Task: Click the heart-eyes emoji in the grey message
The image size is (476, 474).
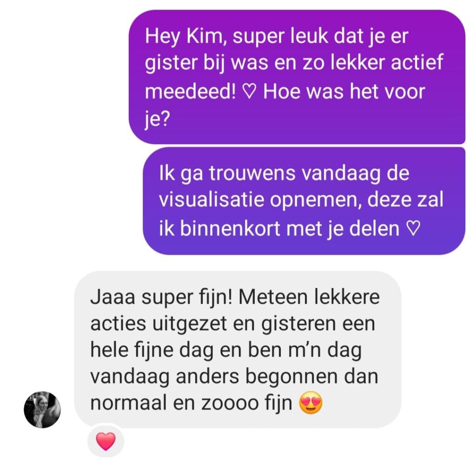Action: tap(311, 403)
